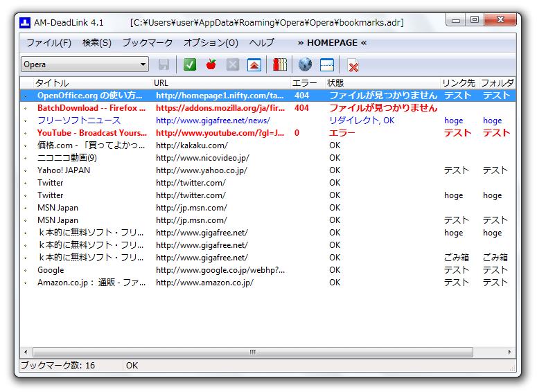Click the colored books toolbar icon
Viewport: 537px width, 392px height.
tap(280, 64)
